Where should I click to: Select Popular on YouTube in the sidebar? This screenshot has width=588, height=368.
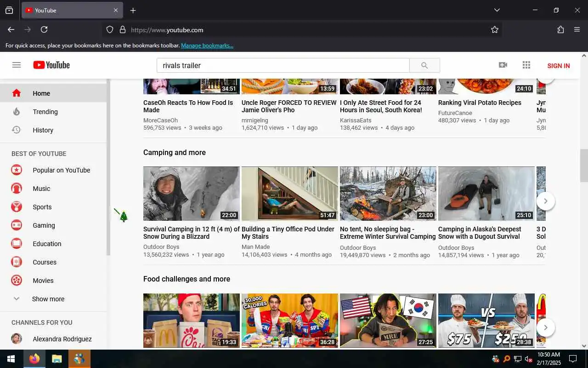pyautogui.click(x=53, y=170)
